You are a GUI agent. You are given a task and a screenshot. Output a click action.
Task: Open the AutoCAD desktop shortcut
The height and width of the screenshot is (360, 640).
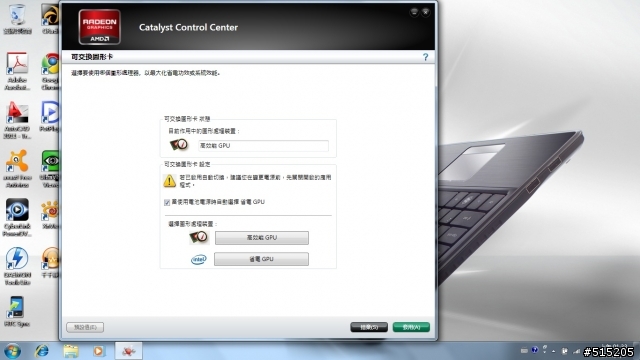tap(17, 120)
